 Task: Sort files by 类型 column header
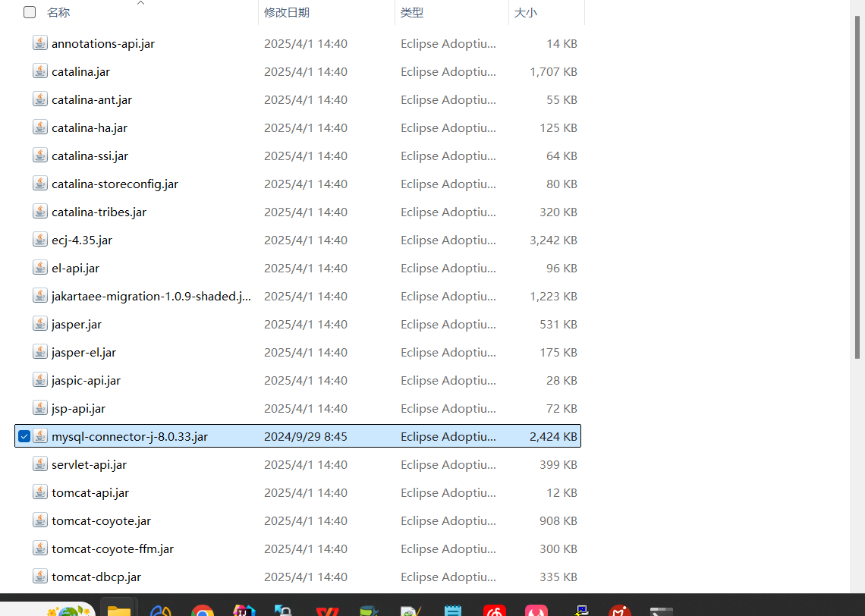tap(412, 13)
